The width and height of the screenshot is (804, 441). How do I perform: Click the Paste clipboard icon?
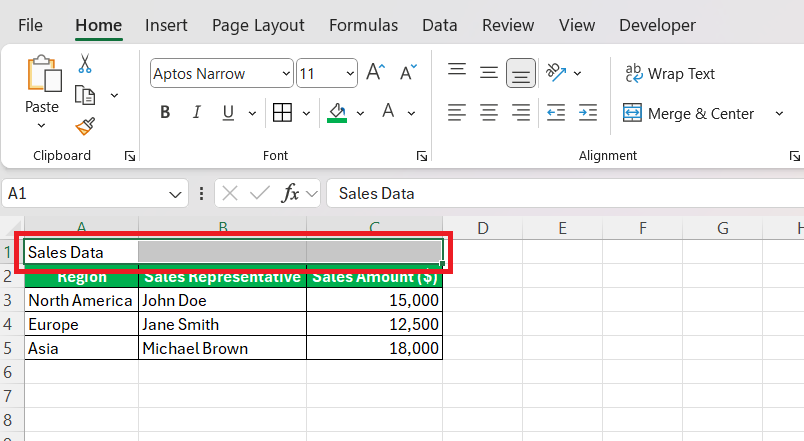[44, 74]
